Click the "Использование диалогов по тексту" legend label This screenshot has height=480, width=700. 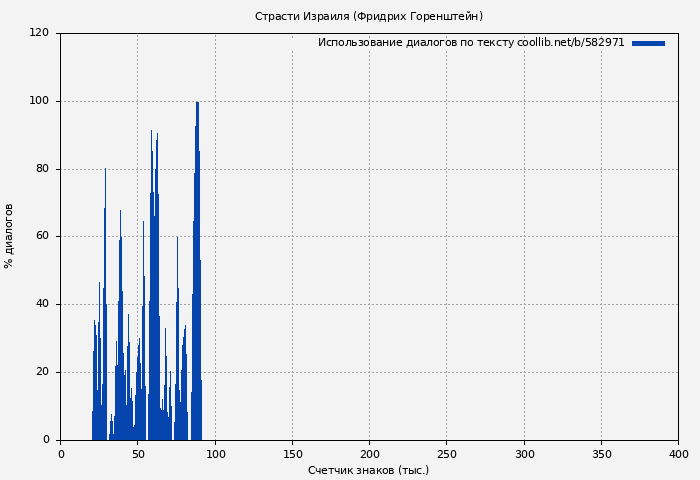416,43
